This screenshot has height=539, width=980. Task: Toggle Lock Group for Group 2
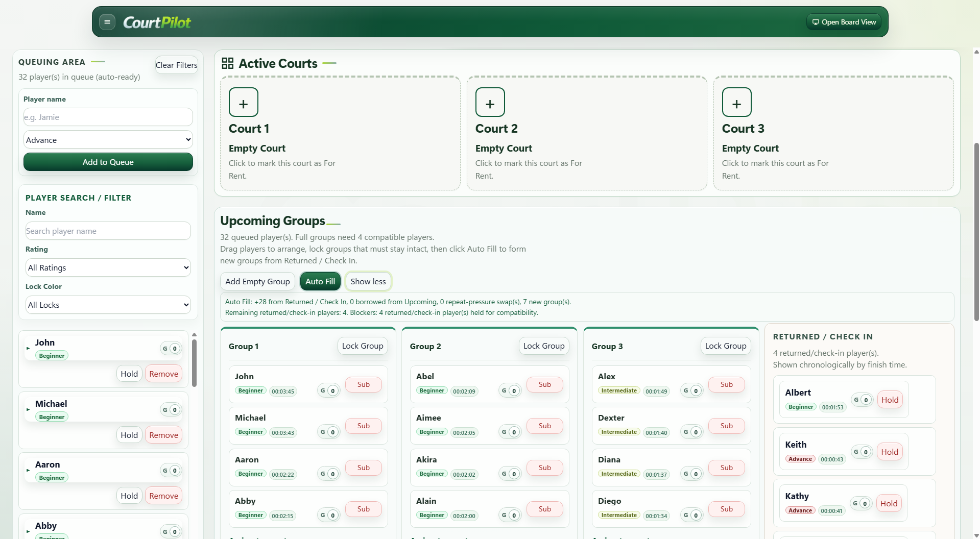[544, 346]
